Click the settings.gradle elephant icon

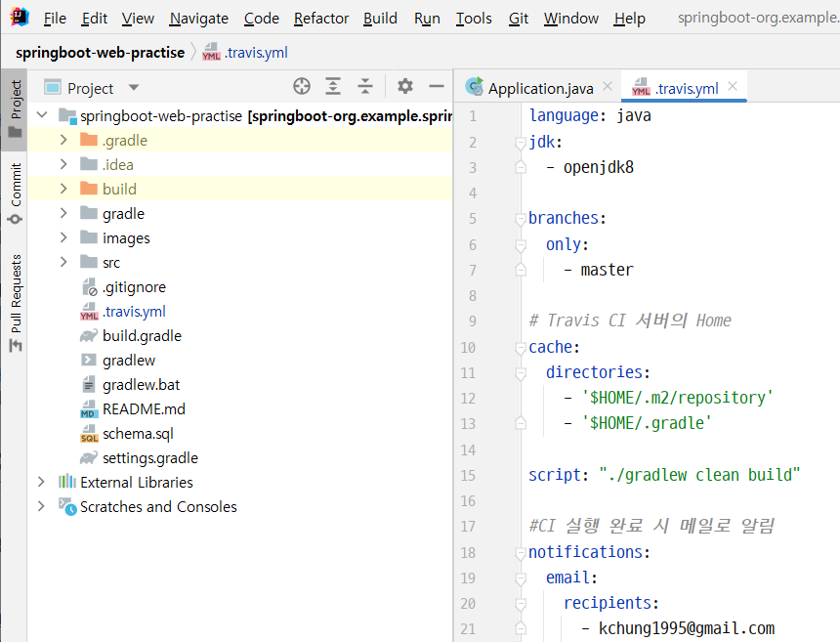click(x=88, y=458)
